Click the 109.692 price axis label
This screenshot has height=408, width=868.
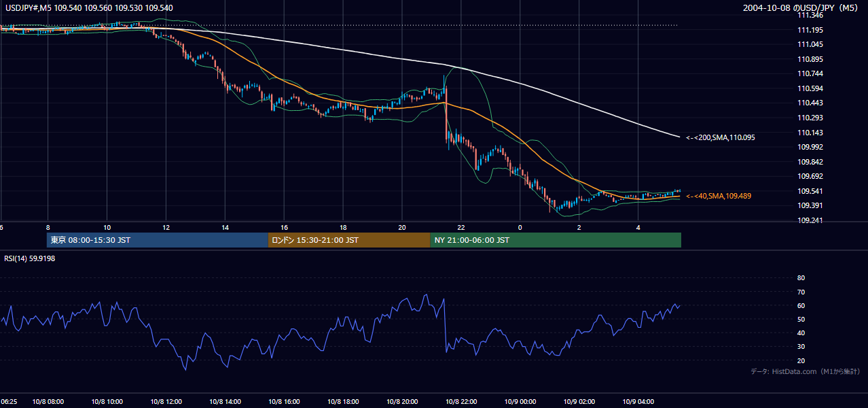(810, 176)
